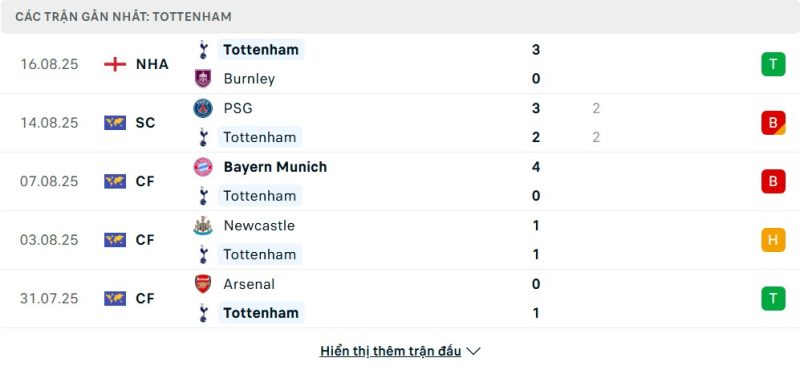Viewport: 800px width, 374px height.
Task: Open the green T badge for Arsenal match
Action: 773,298
